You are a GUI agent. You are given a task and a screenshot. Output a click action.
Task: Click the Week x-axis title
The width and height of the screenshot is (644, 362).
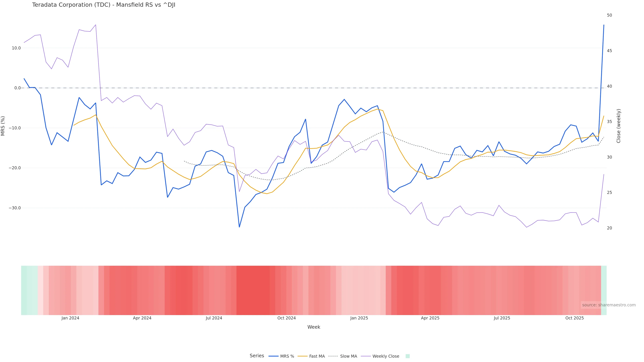313,327
